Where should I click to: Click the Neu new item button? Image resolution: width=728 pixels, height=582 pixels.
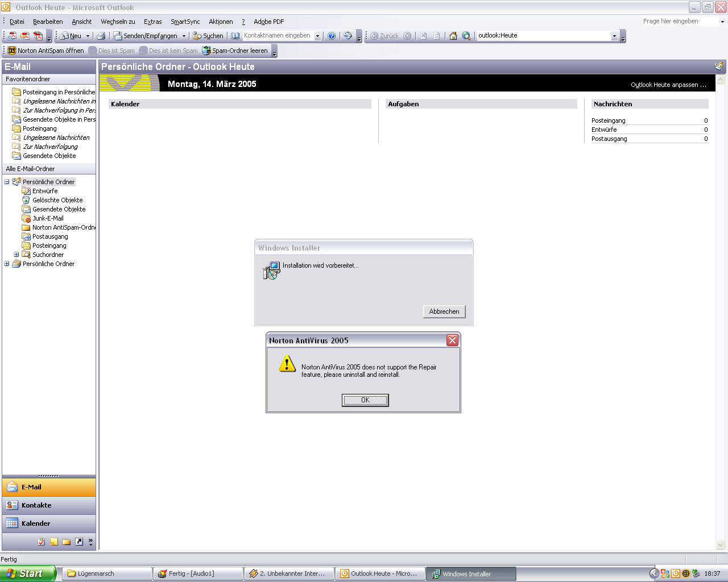tap(71, 36)
